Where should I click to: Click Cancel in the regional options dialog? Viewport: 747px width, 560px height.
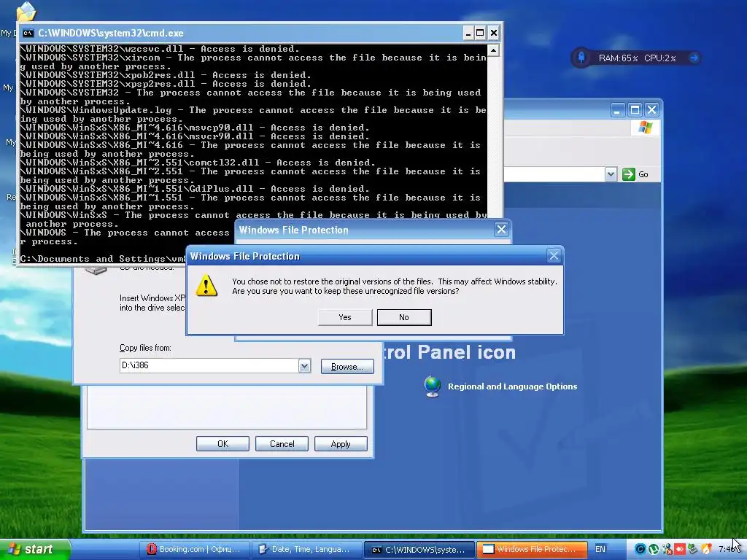point(282,444)
